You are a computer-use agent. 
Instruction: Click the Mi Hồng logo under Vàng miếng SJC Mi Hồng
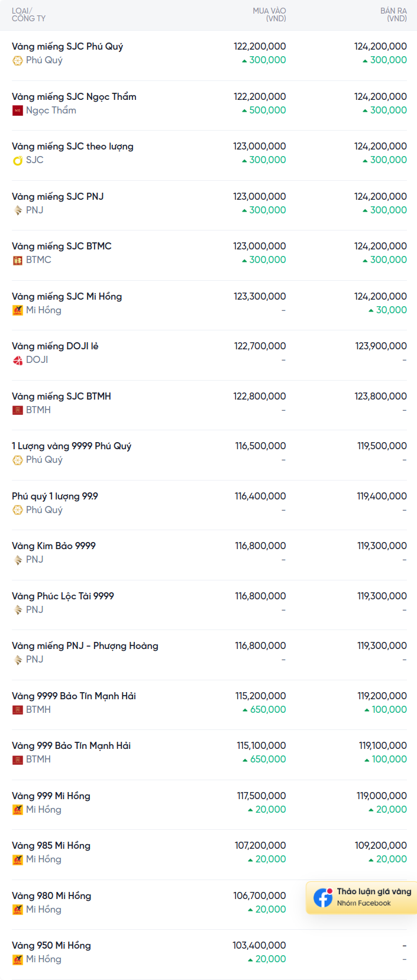click(18, 310)
